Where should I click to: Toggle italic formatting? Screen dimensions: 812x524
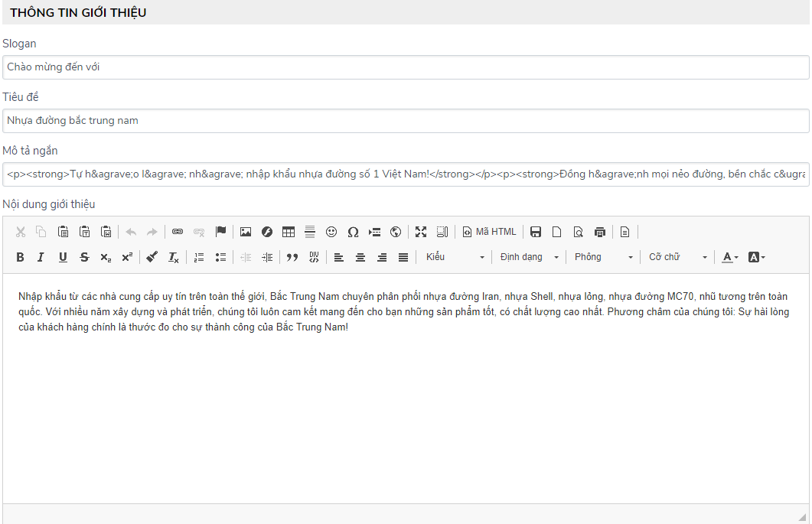tap(41, 257)
